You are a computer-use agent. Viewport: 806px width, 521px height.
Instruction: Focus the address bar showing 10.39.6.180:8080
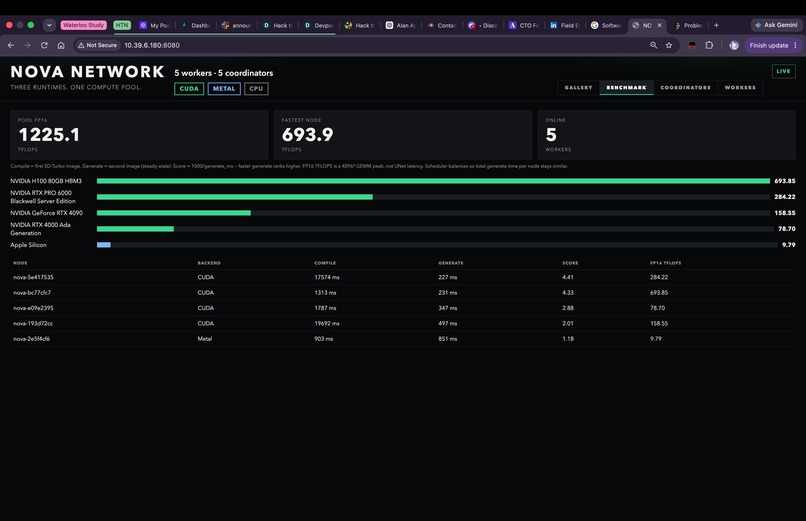(152, 45)
